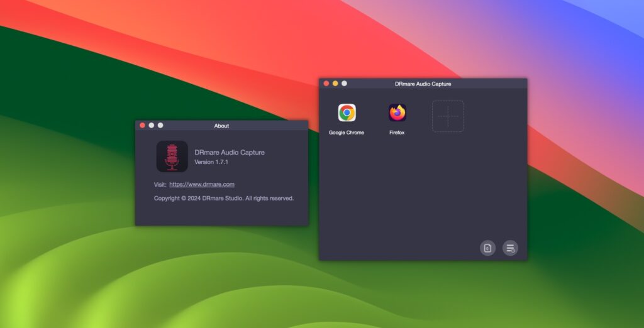The image size is (644, 328).
Task: Show the recording history list
Action: (510, 248)
